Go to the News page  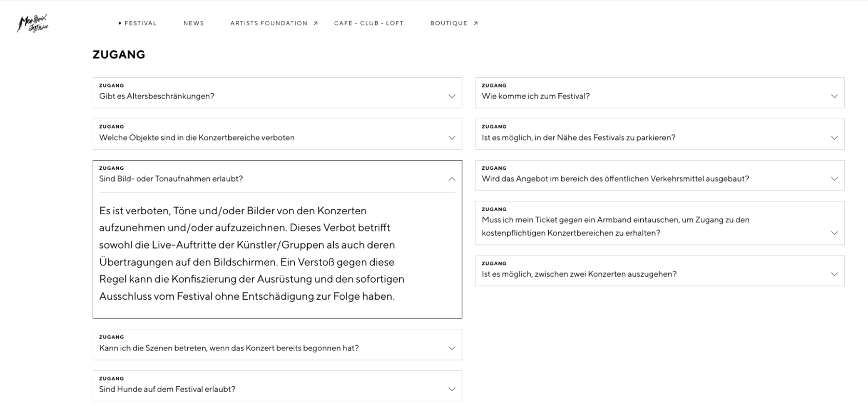click(193, 24)
